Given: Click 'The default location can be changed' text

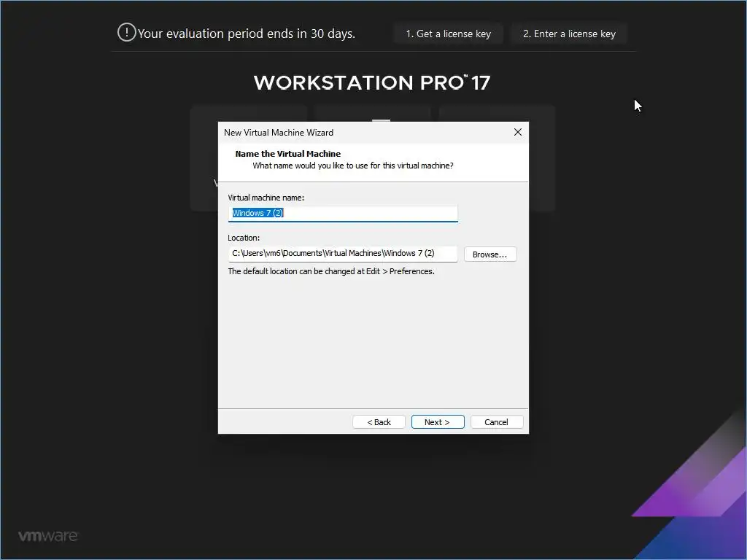Looking at the screenshot, I should (331, 271).
